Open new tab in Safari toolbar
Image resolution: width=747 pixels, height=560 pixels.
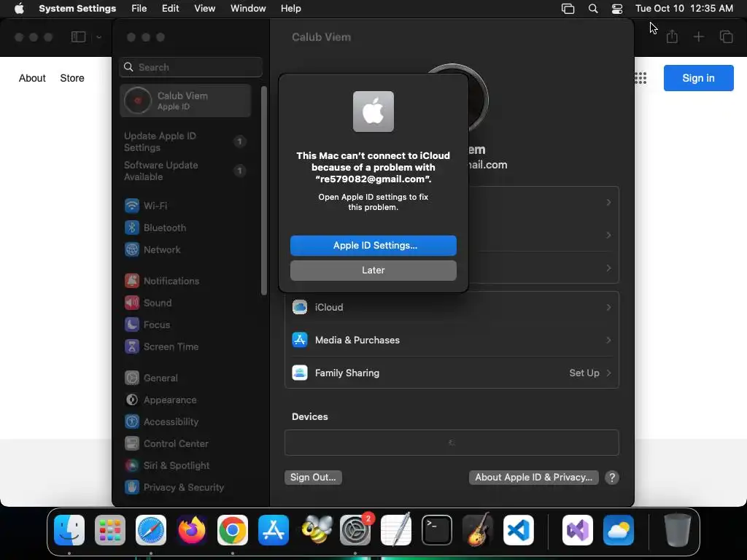coord(698,36)
